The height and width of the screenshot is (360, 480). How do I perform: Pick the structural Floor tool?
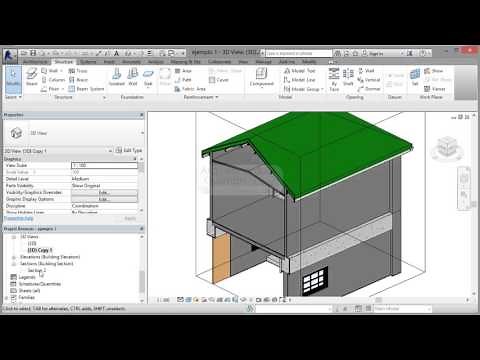[x=52, y=89]
